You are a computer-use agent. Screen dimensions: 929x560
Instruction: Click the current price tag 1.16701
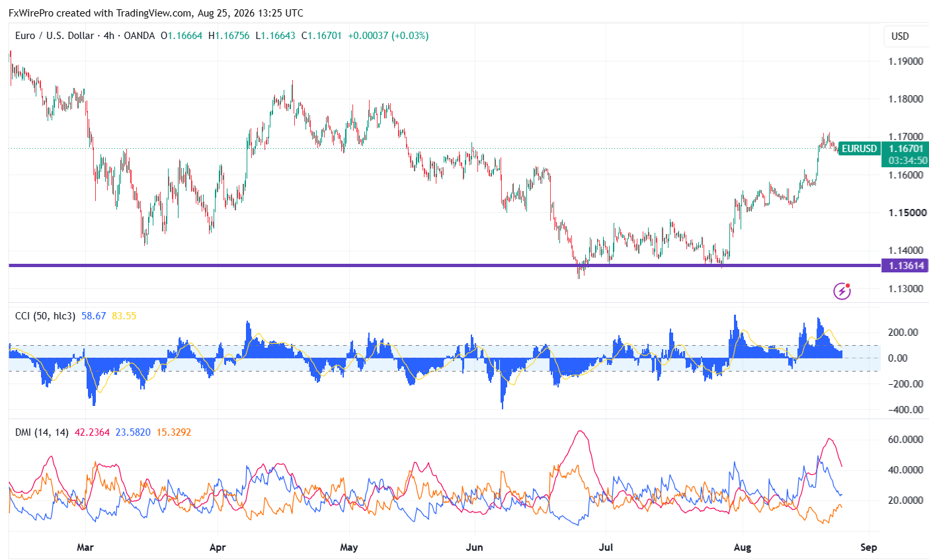906,149
